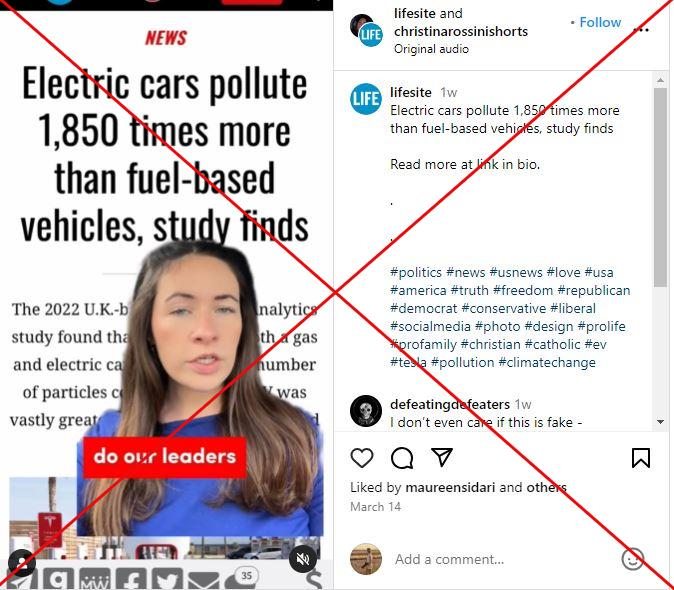Focus the Add a comment field
Viewport: 674px width, 590px height.
503,559
